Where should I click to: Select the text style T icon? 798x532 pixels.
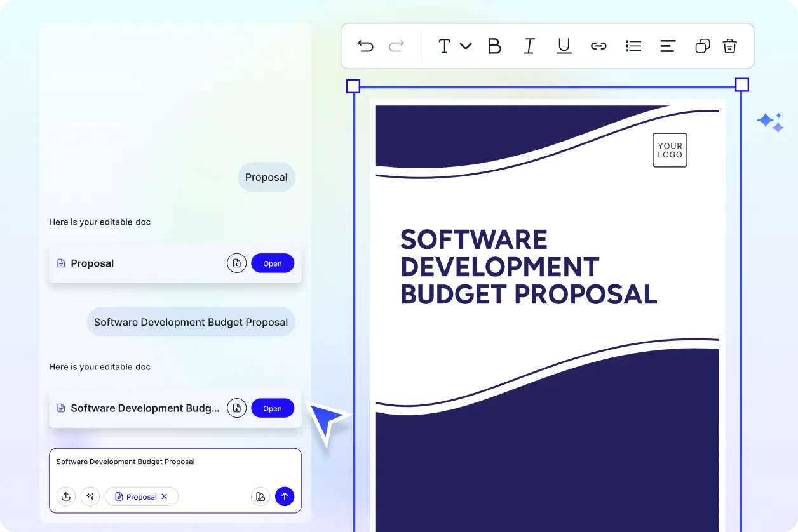click(x=445, y=46)
